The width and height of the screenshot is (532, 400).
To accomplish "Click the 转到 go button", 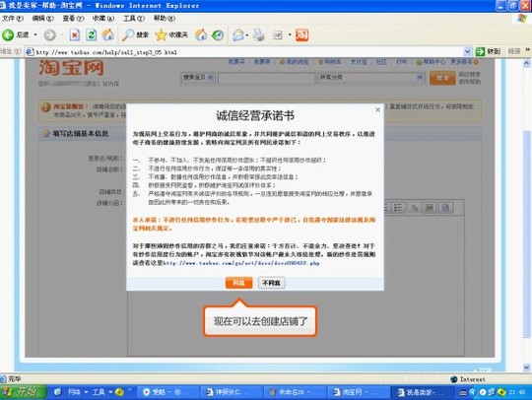I will point(488,51).
